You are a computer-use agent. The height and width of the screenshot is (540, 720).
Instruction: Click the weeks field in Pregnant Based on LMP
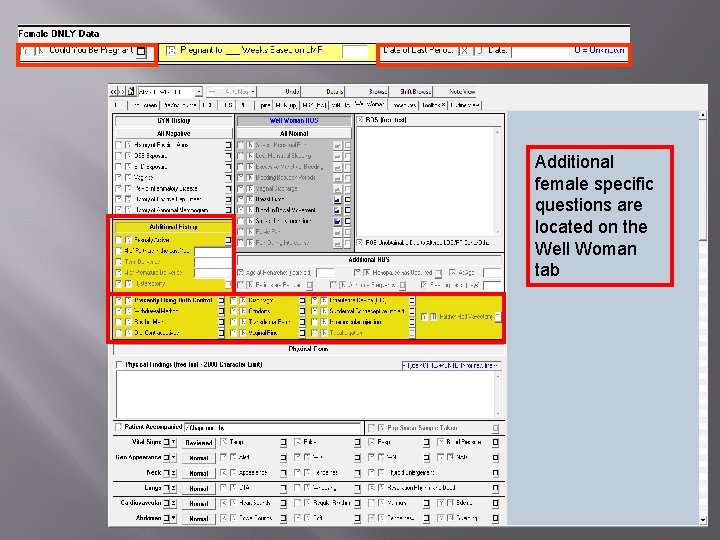tap(355, 51)
